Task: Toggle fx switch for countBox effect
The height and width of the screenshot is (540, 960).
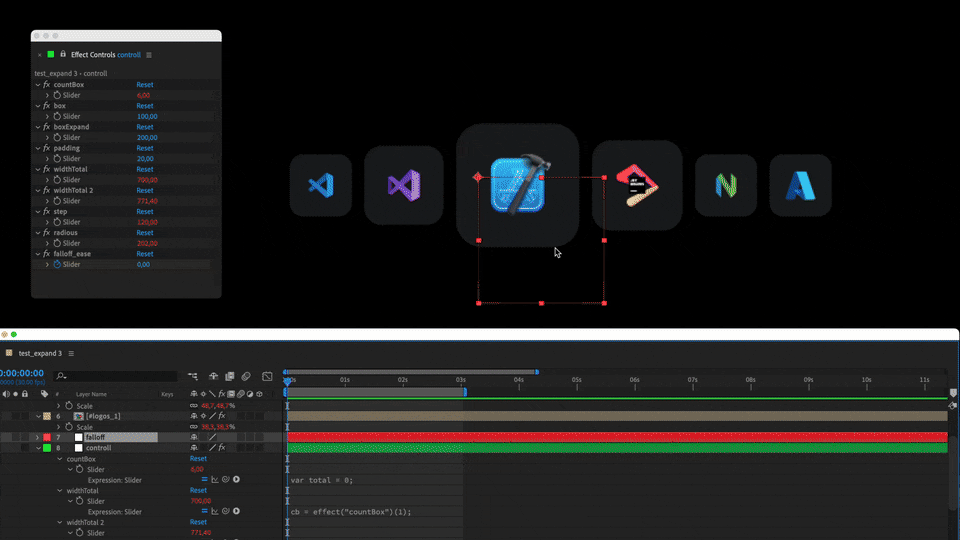Action: coord(47,84)
